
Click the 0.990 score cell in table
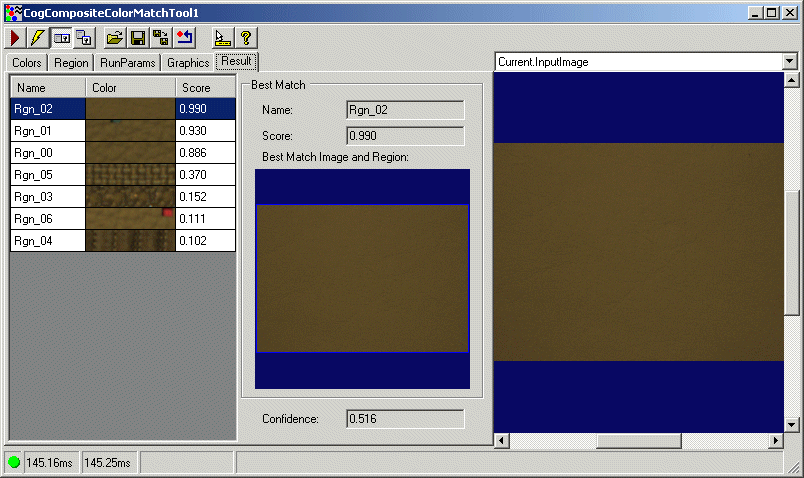click(x=205, y=109)
